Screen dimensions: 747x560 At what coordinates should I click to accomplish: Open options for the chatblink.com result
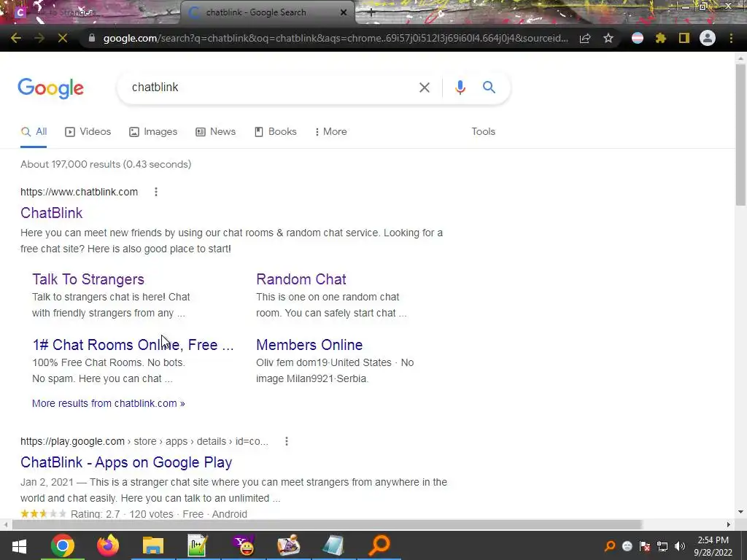156,192
